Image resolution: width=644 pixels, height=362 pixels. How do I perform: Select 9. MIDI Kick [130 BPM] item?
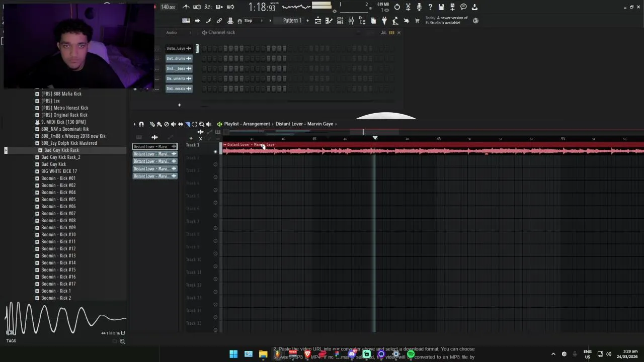click(x=63, y=122)
